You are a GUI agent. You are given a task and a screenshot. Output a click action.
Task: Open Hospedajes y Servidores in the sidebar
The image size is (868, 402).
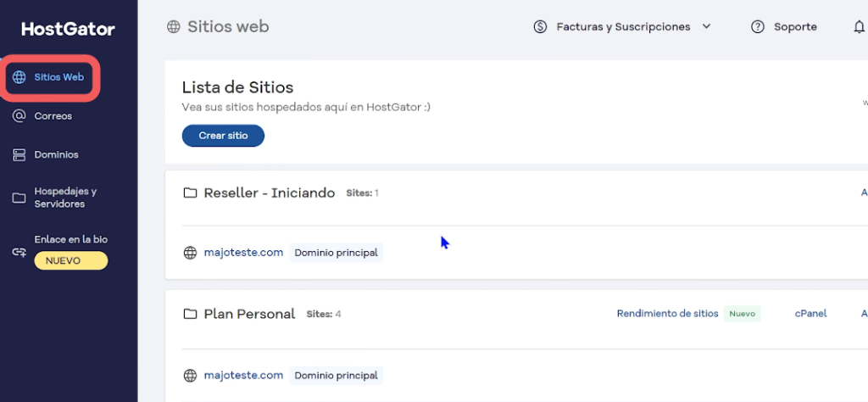(x=65, y=198)
